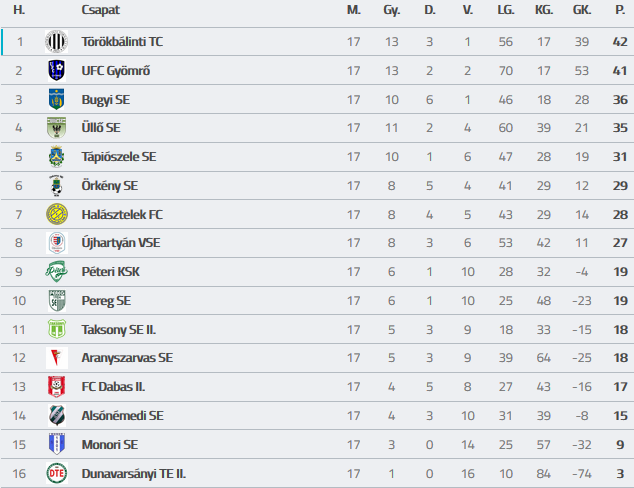
Task: Click the Monori SE striped shield crest
Action: (57, 444)
